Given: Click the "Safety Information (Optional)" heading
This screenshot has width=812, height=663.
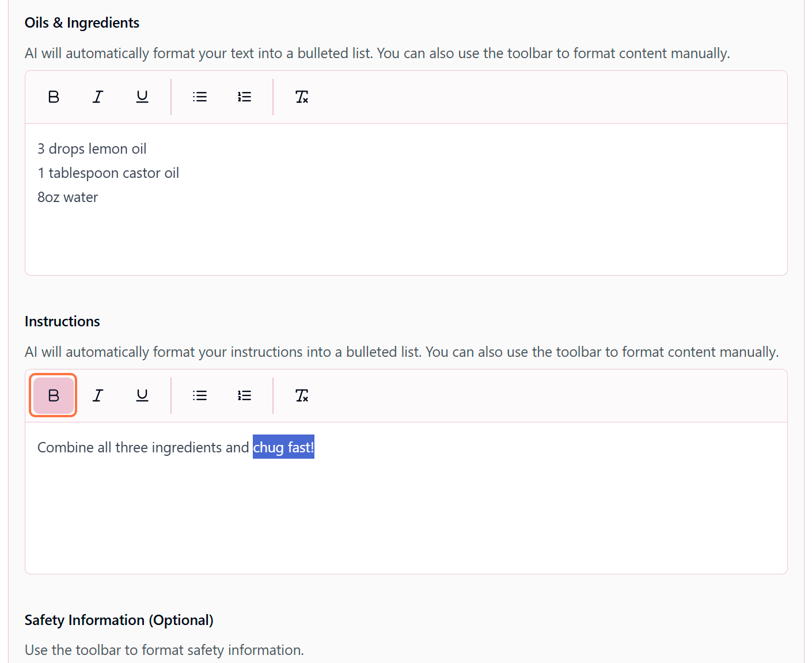Looking at the screenshot, I should (119, 620).
